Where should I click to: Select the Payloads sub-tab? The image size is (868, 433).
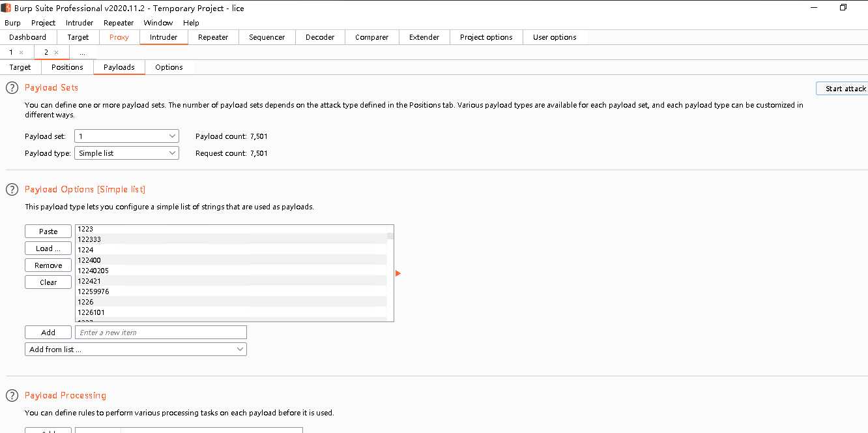(x=119, y=67)
